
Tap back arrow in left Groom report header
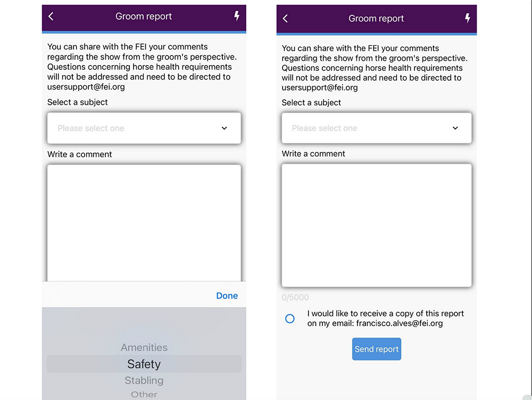51,17
